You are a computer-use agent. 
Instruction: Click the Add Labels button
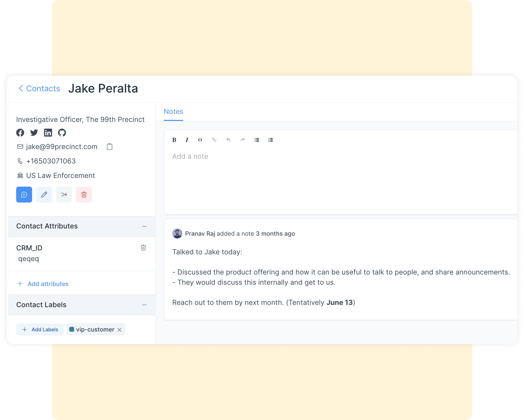(x=40, y=330)
